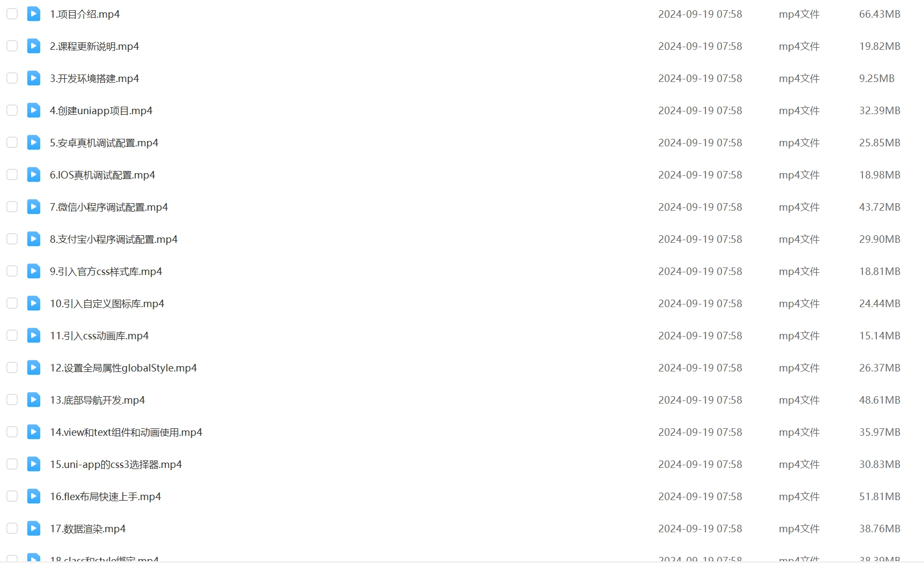Screen dimensions: 924x573
Task: Check the box for 2.课程更新说明.mp4
Action: pyautogui.click(x=12, y=46)
